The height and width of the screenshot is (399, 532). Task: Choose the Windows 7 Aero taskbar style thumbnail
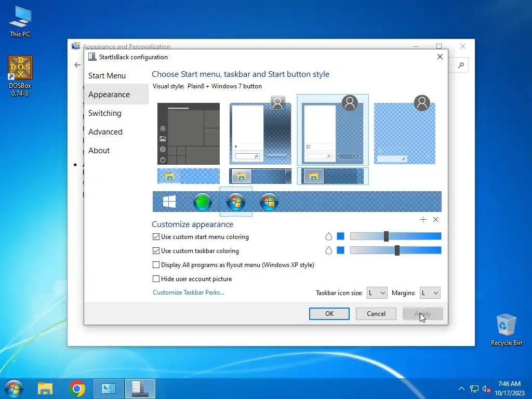point(260,176)
